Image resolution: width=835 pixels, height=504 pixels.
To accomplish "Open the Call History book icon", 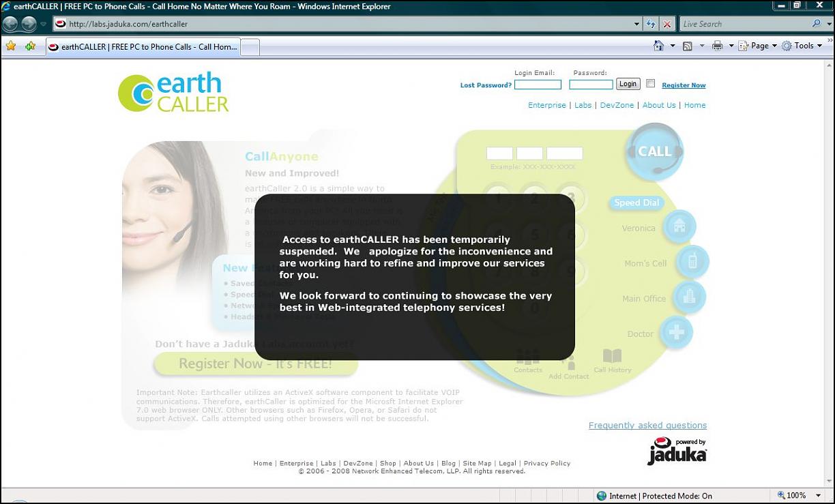I will click(x=612, y=357).
